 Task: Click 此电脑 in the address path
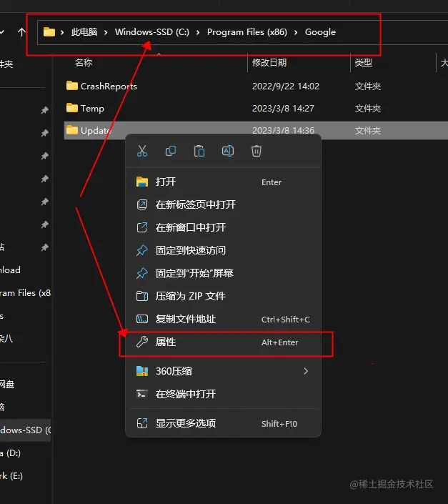pos(84,32)
